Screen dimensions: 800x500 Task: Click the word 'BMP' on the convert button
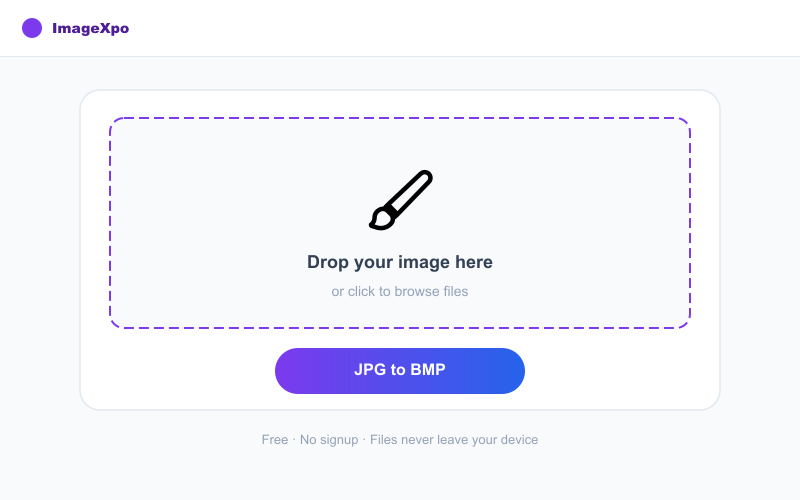[x=428, y=369]
